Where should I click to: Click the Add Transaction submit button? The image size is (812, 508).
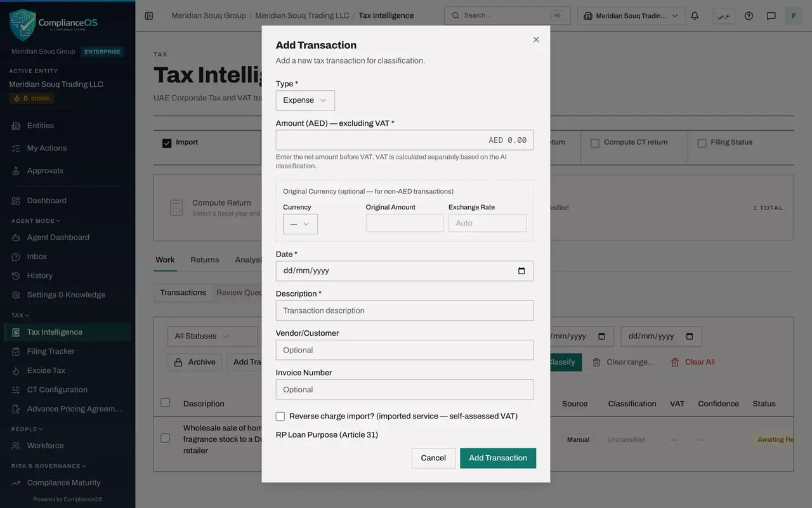(x=498, y=458)
